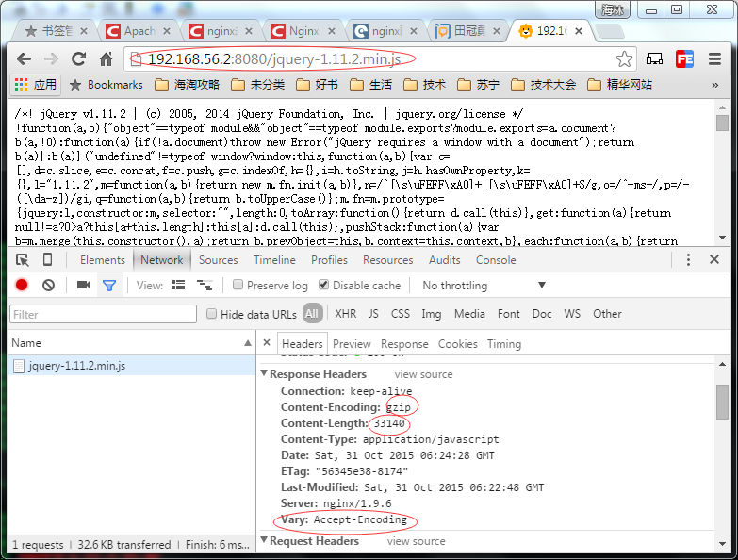Collapse the Request Headers section
This screenshot has width=738, height=560.
pos(264,540)
